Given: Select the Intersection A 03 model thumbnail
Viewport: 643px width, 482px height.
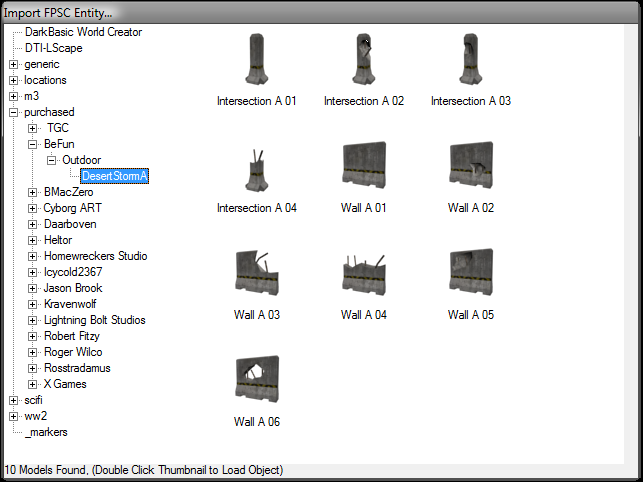Looking at the screenshot, I should click(471, 59).
